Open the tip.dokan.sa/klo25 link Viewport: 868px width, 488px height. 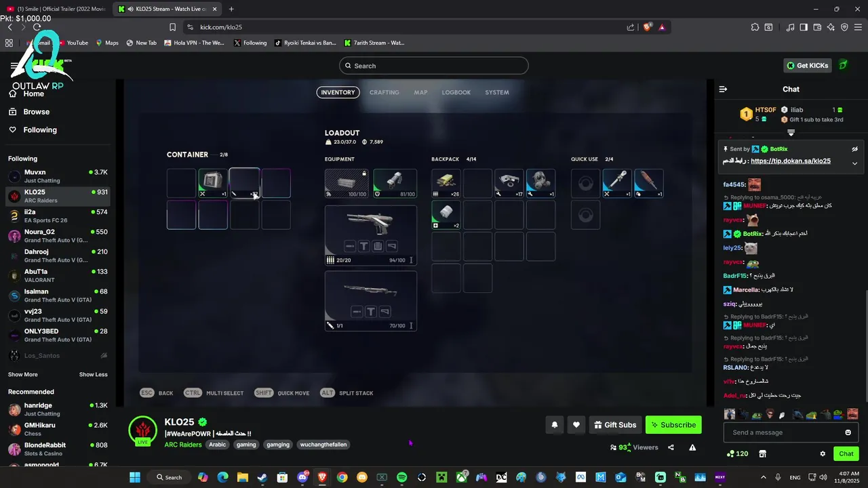point(791,161)
